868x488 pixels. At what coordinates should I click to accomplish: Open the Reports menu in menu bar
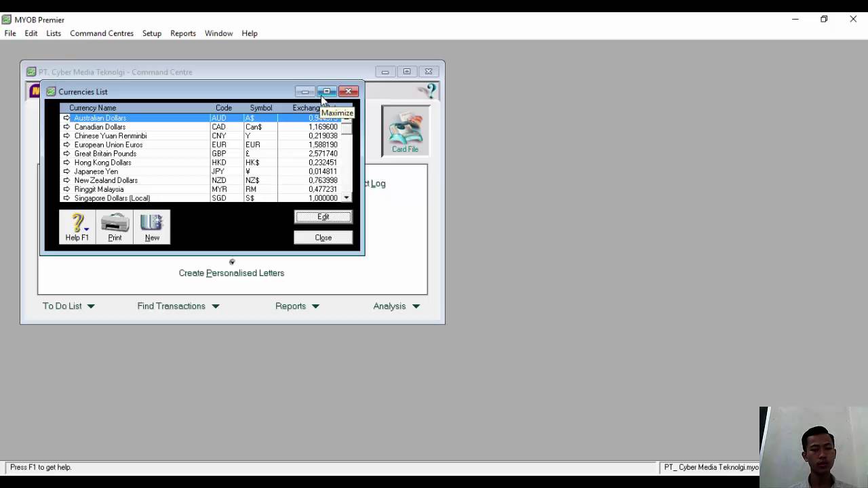pyautogui.click(x=183, y=33)
